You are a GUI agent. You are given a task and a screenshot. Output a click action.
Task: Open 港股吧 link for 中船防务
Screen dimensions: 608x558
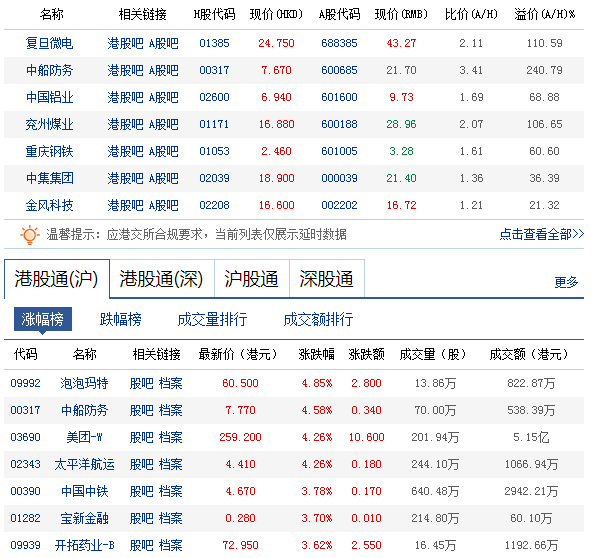[125, 71]
